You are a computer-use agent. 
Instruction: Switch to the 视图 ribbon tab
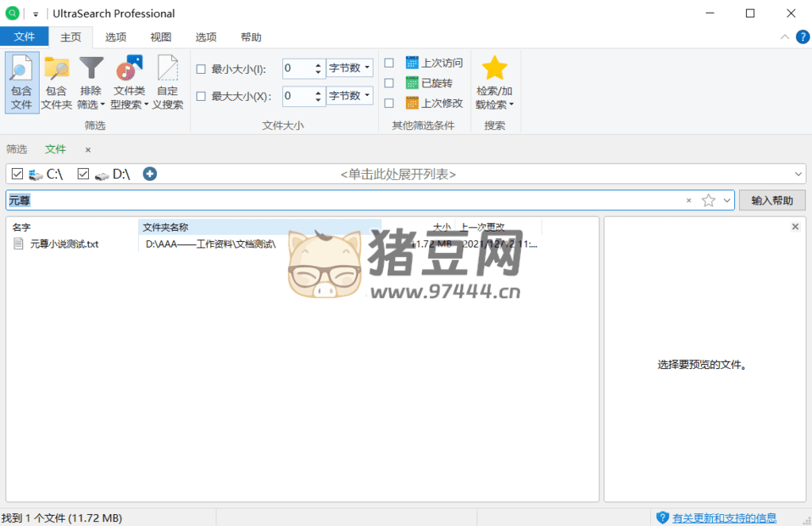160,37
